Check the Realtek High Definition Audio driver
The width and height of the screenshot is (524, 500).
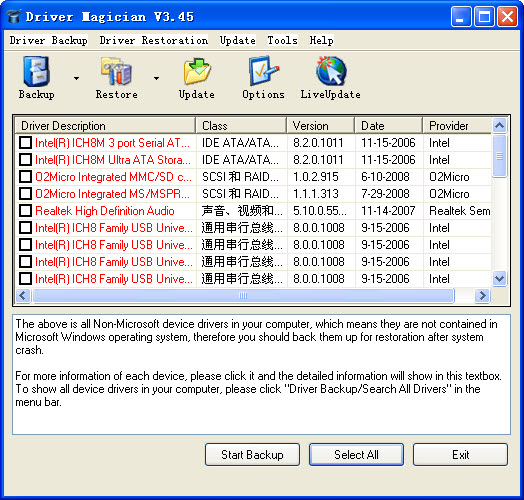point(25,211)
